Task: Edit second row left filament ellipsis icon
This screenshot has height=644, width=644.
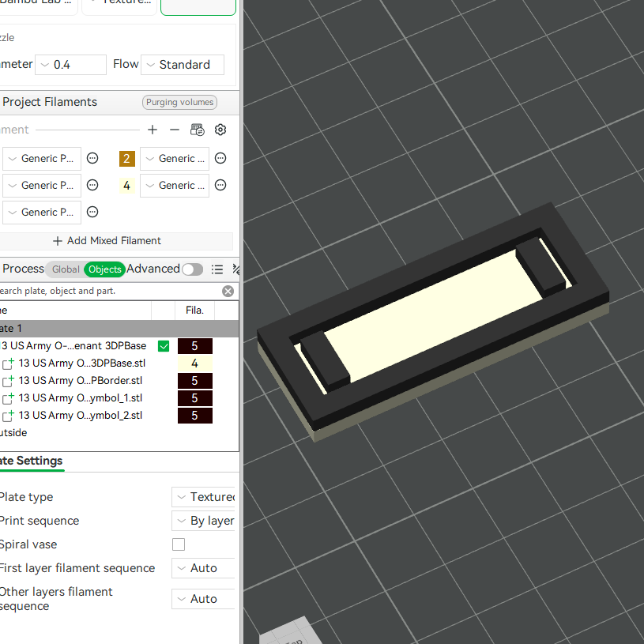Action: tap(92, 185)
